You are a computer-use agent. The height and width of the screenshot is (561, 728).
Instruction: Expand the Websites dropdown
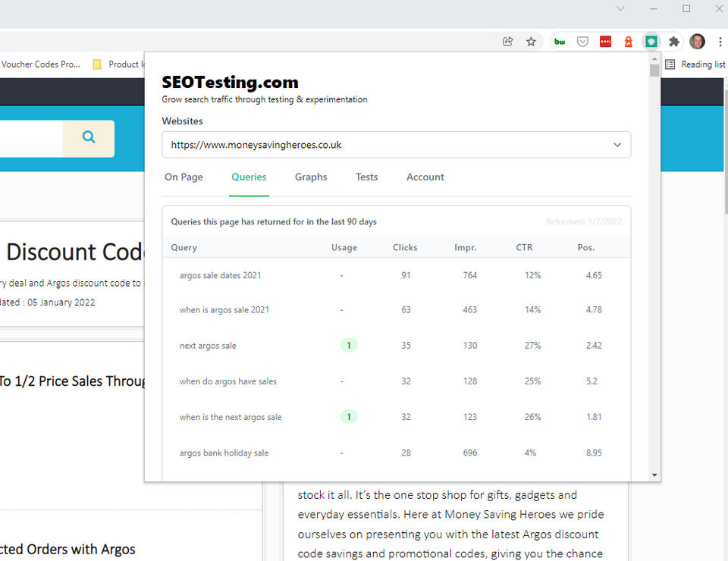click(396, 145)
